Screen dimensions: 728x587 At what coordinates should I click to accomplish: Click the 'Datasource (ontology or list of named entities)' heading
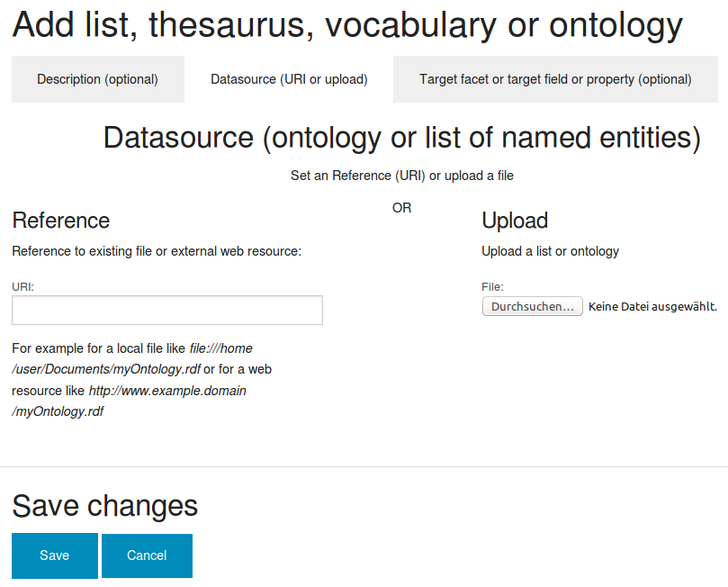coord(401,138)
